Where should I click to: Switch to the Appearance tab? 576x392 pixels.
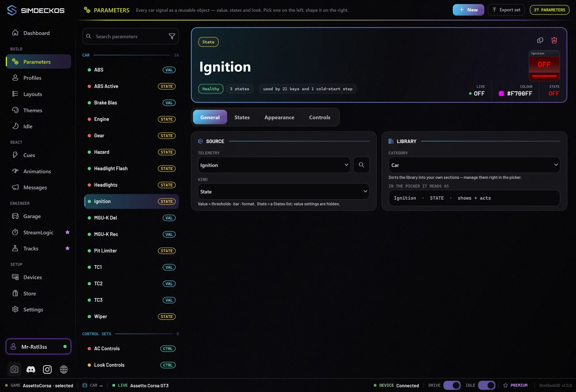tap(279, 117)
